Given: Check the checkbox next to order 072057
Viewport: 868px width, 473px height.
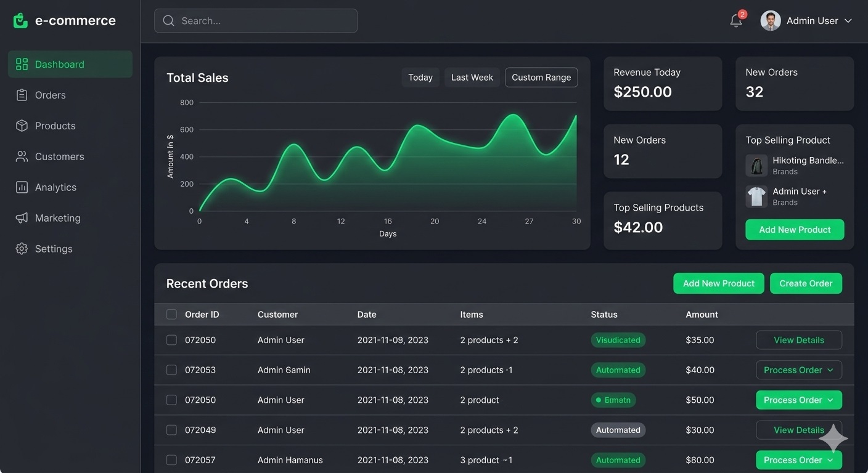Looking at the screenshot, I should (x=171, y=459).
